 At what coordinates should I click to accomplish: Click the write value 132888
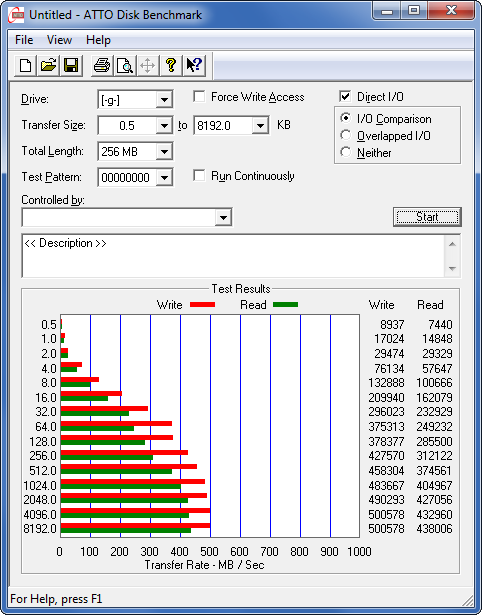(x=386, y=382)
